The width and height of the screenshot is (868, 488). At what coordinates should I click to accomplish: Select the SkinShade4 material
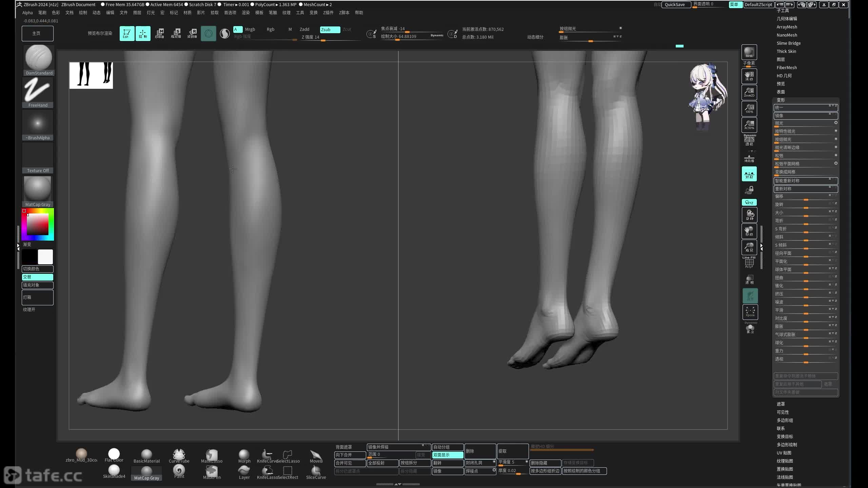click(114, 472)
